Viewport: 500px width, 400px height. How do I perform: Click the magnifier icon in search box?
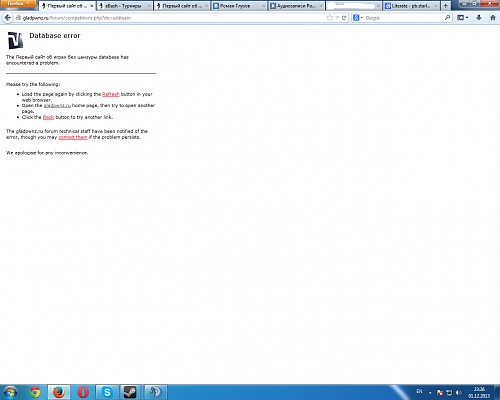pyautogui.click(x=447, y=18)
